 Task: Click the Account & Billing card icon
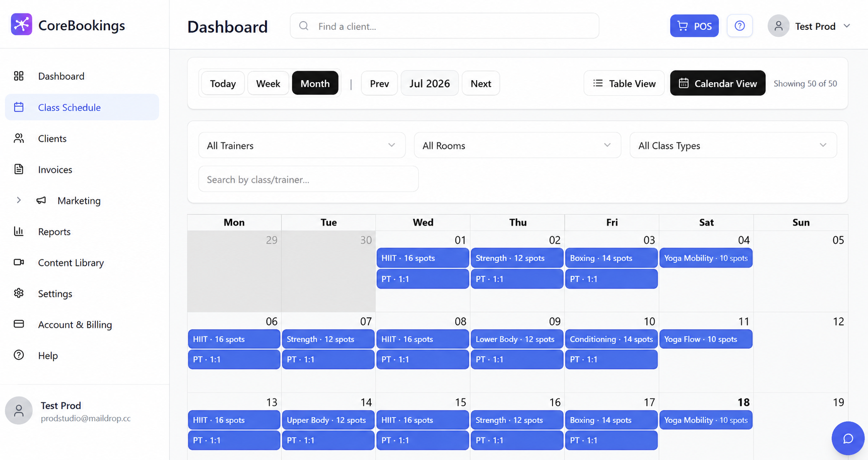tap(19, 324)
